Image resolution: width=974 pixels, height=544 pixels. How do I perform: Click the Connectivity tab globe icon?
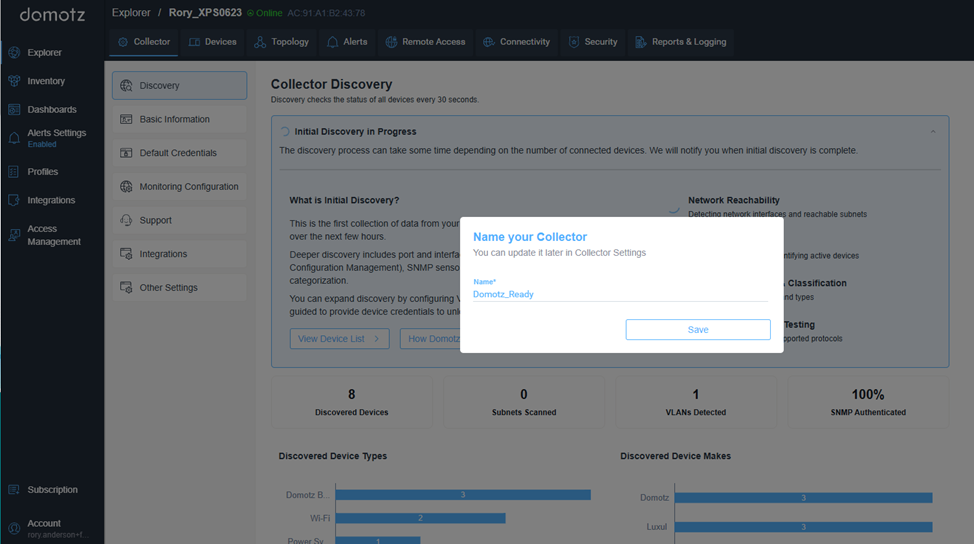489,42
